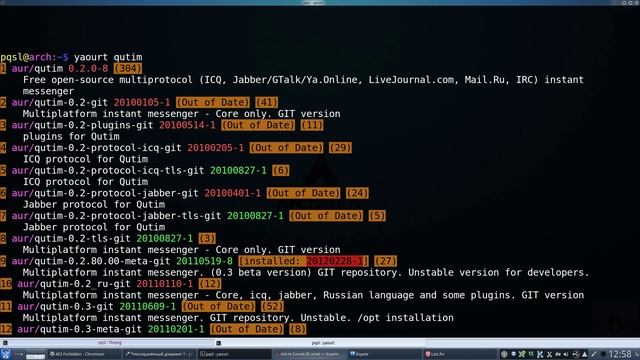Click the 'pqsl@arch' prompt text

coord(26,57)
